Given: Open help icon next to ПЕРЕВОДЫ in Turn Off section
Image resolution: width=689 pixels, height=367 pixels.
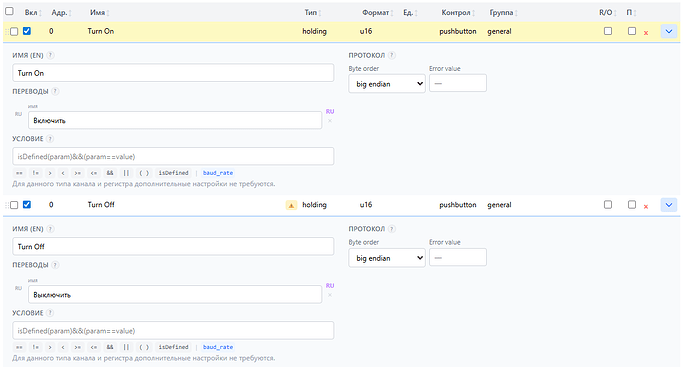Looking at the screenshot, I should 55,265.
